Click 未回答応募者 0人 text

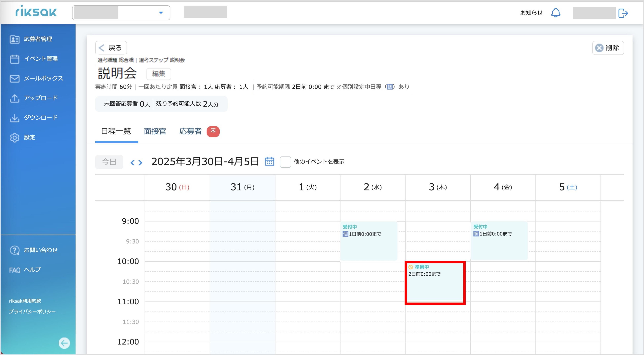(x=127, y=104)
